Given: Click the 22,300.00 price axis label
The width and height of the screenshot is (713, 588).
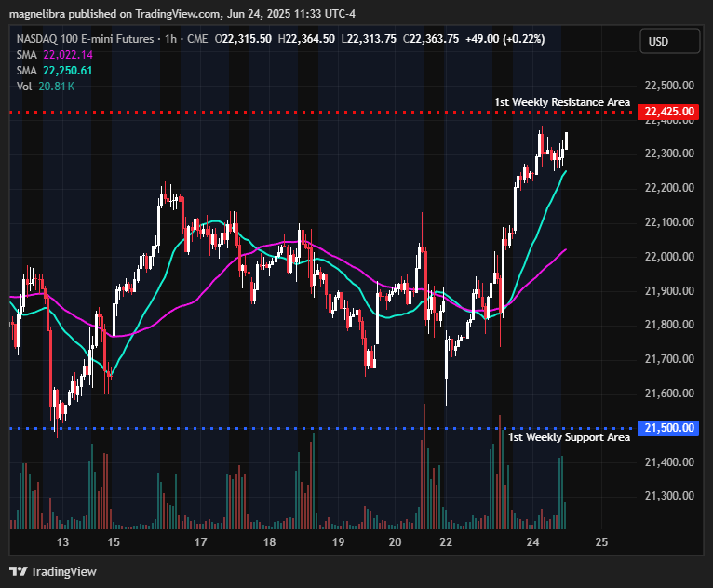Looking at the screenshot, I should point(669,154).
